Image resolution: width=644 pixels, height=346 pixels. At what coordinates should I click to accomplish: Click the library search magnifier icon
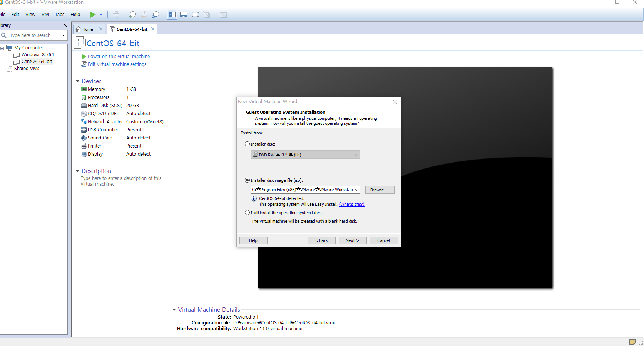click(4, 35)
